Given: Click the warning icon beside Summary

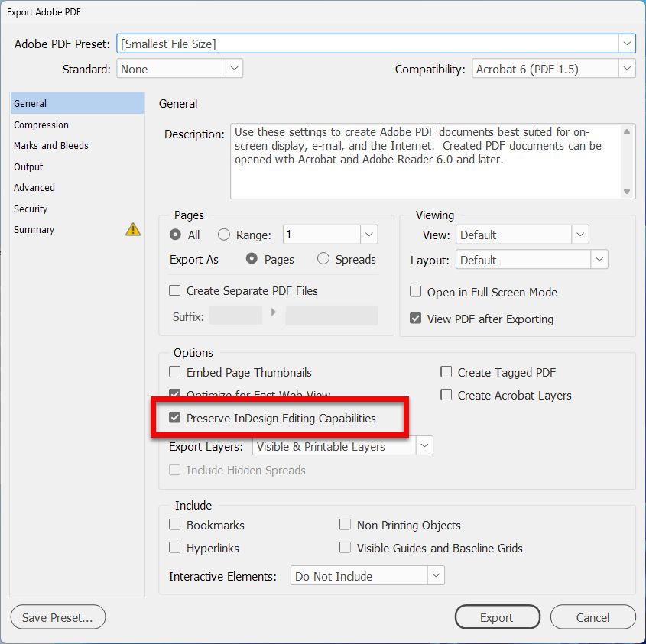Looking at the screenshot, I should coord(133,229).
